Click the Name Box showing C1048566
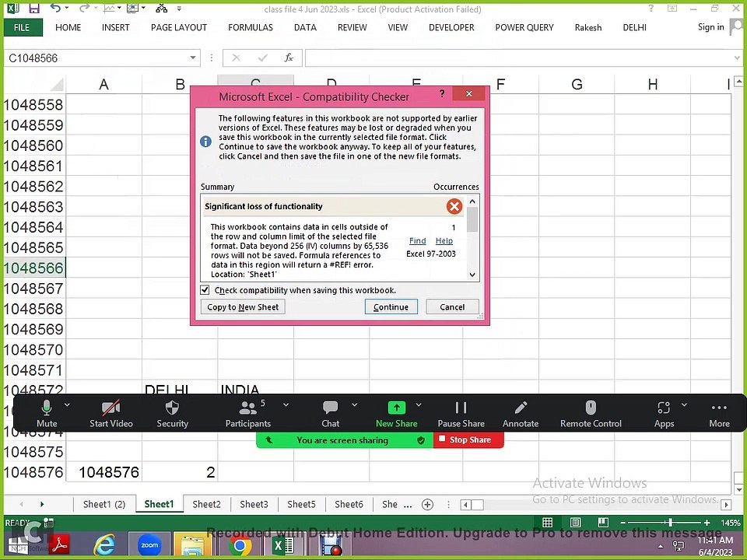 click(x=98, y=58)
